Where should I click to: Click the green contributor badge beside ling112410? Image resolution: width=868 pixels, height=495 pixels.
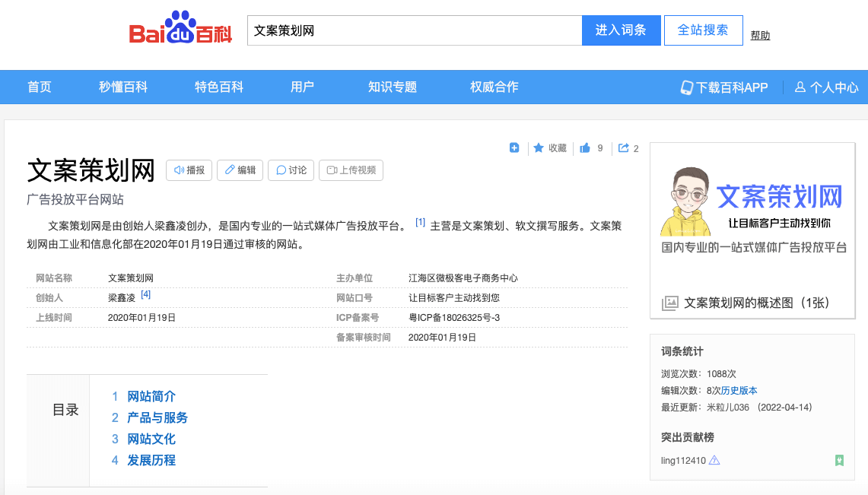[x=838, y=460]
